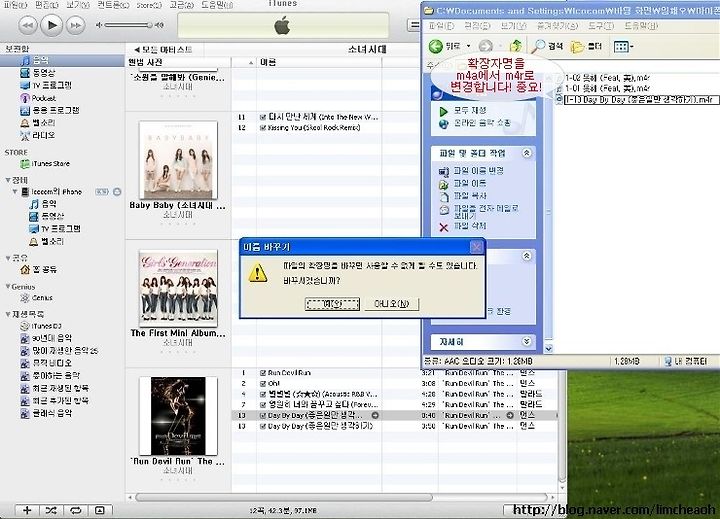Screen dimensions: 720x519
Task: Uncheck the Oh! song checkbox
Action: (x=263, y=384)
